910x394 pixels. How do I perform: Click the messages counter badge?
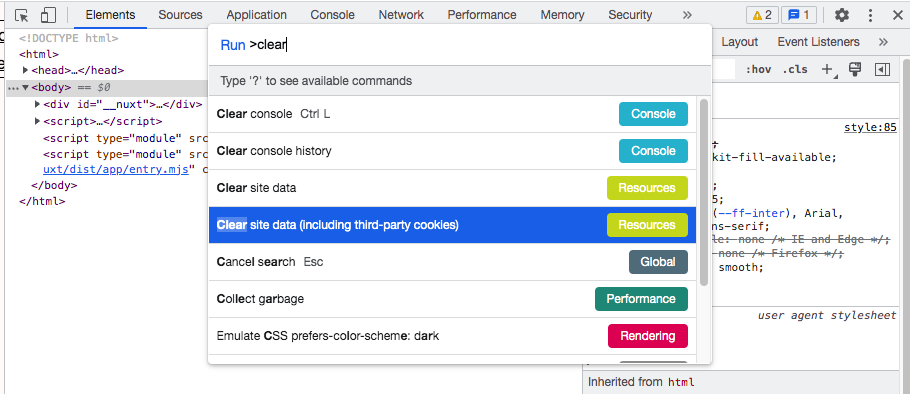[799, 15]
